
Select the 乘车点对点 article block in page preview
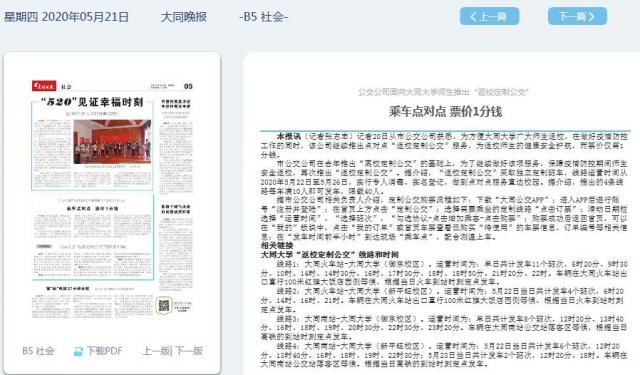point(93,237)
